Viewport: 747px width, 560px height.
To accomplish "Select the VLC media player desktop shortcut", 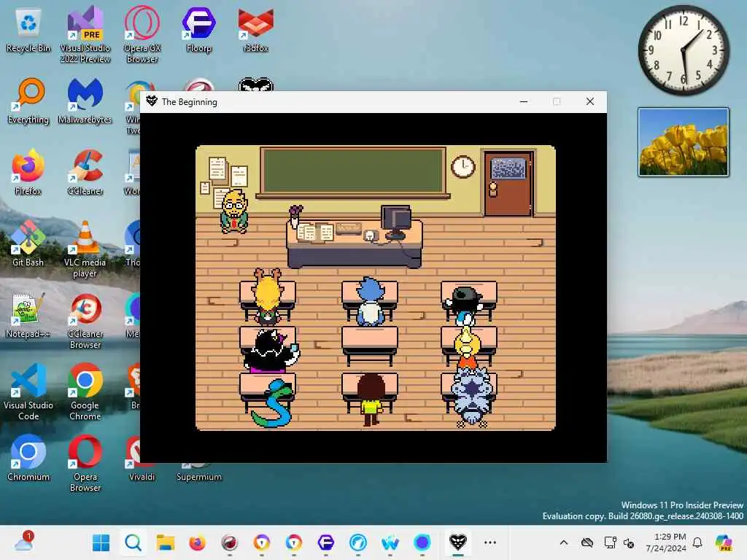I will 85,249.
